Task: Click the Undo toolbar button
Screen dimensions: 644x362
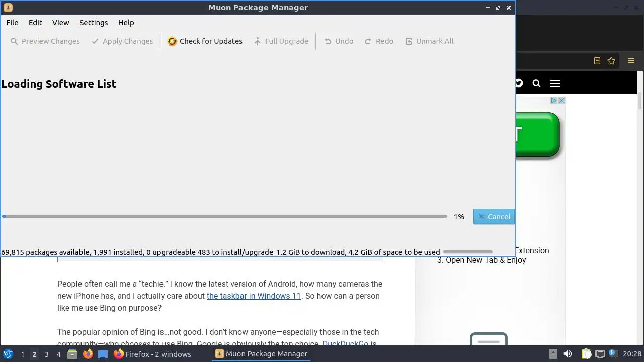Action: [x=339, y=41]
